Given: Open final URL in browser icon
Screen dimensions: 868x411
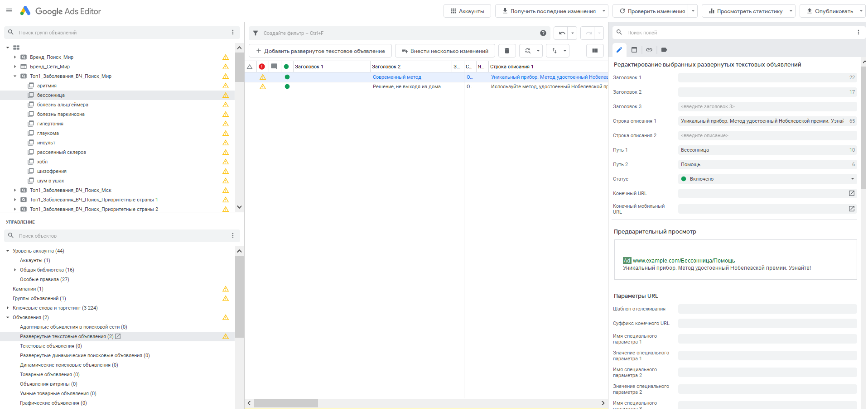Looking at the screenshot, I should [851, 194].
